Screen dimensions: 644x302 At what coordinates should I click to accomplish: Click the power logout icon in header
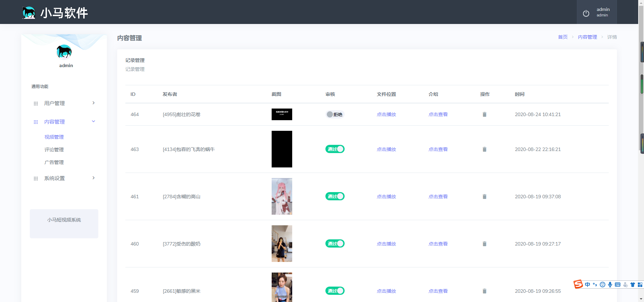[586, 13]
